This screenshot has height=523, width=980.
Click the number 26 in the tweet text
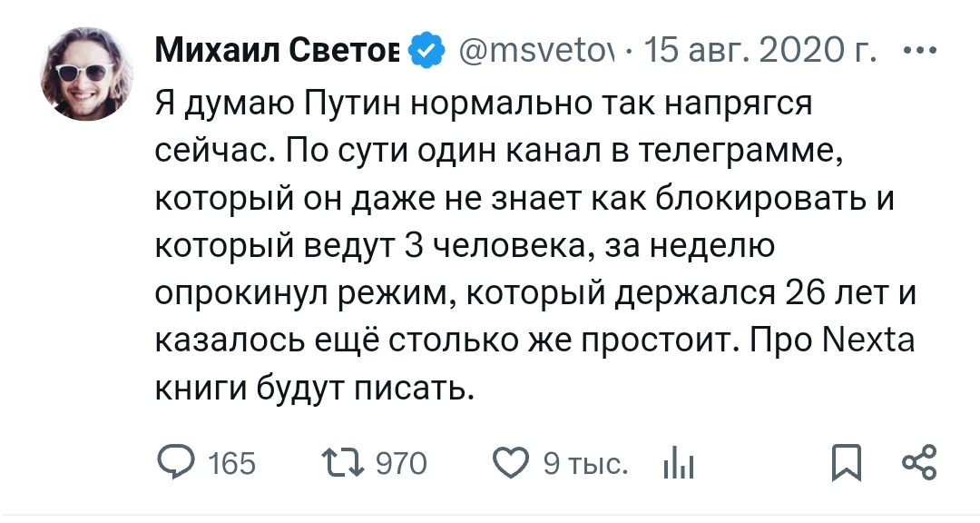click(801, 293)
